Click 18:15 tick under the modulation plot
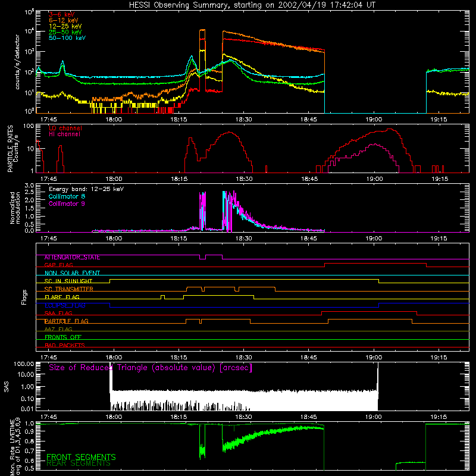This screenshot has height=476, width=476. (x=179, y=239)
